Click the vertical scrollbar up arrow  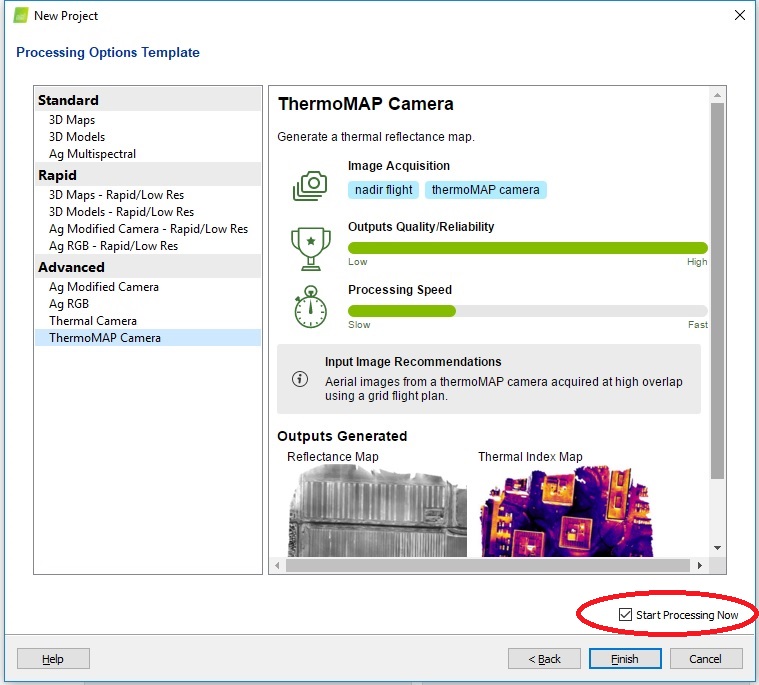(x=717, y=95)
